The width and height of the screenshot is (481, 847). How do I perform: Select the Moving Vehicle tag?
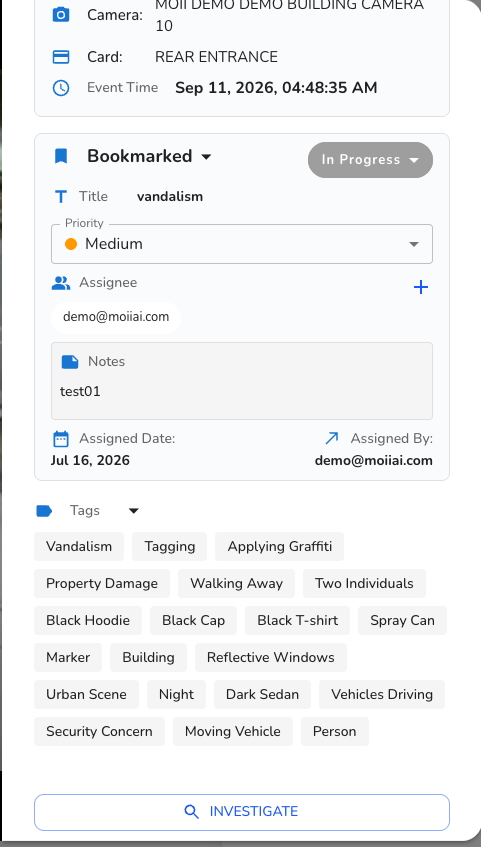pyautogui.click(x=232, y=731)
